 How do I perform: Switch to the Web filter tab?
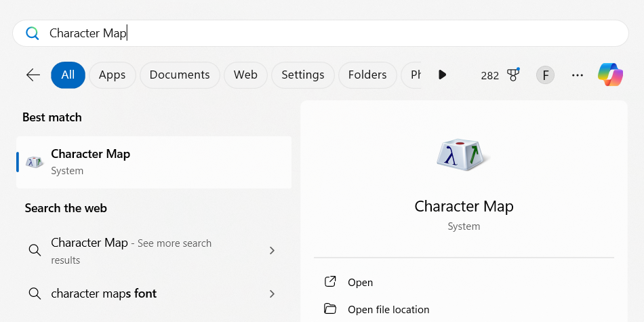tap(245, 75)
